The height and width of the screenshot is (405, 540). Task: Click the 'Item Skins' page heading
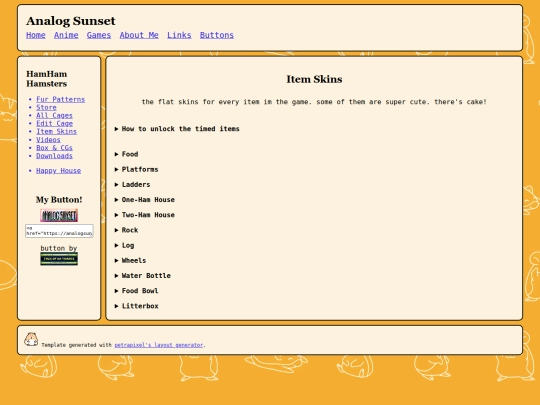point(314,79)
